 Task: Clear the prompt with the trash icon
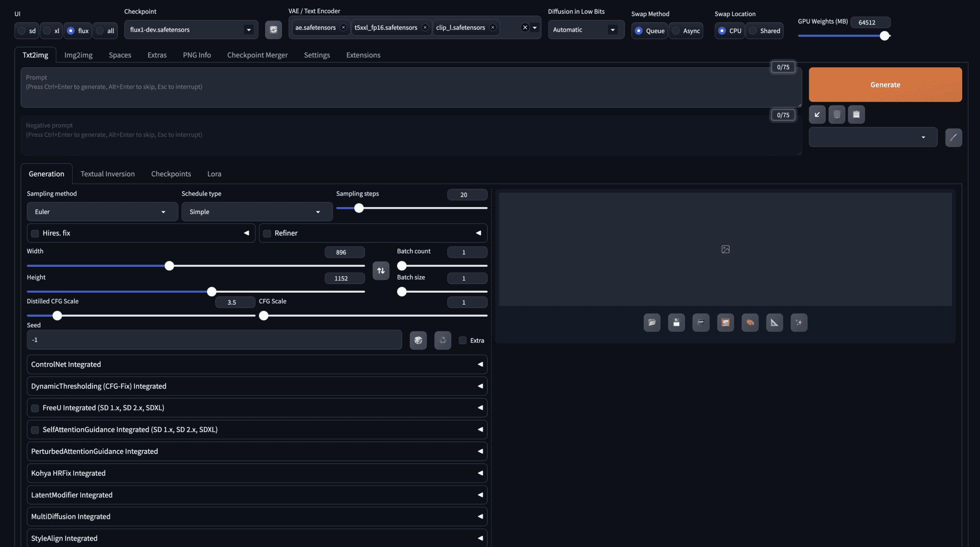click(837, 114)
